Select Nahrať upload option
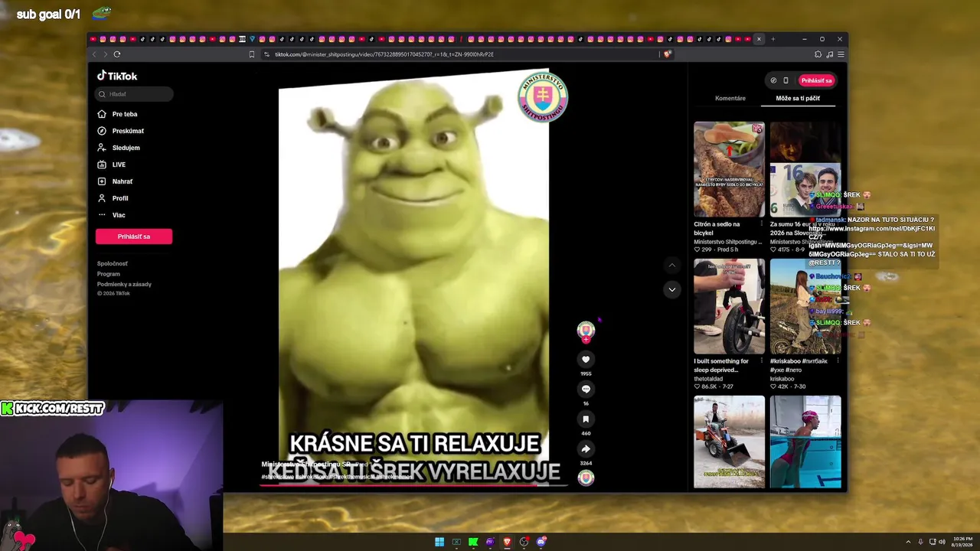 pyautogui.click(x=115, y=181)
